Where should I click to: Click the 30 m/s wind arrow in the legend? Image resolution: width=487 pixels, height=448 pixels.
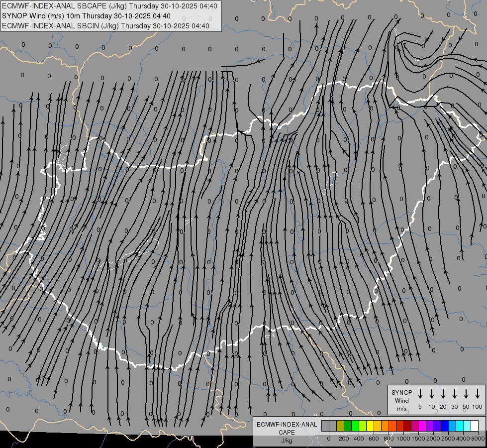tap(454, 394)
